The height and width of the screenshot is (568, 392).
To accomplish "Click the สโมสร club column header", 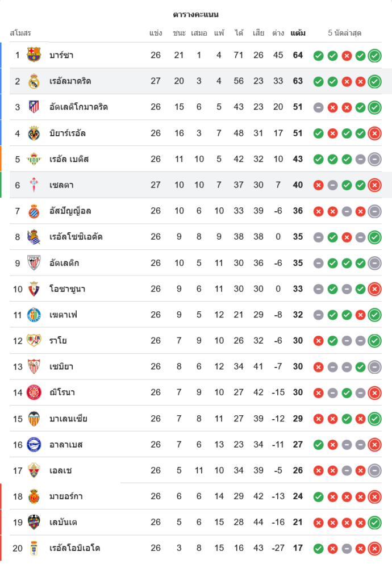I will coord(20,33).
